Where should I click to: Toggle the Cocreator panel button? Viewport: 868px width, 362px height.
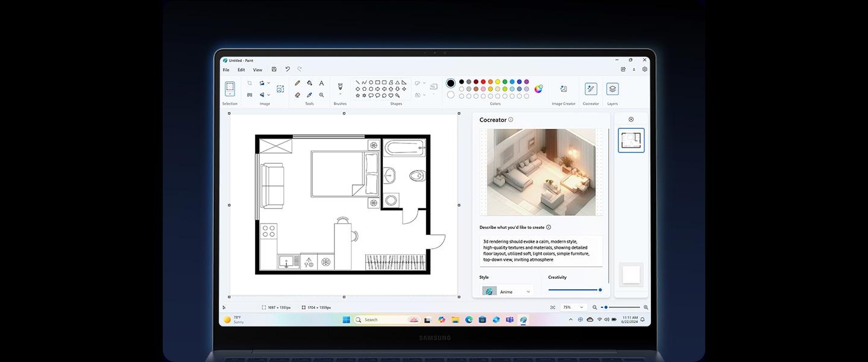tap(591, 89)
